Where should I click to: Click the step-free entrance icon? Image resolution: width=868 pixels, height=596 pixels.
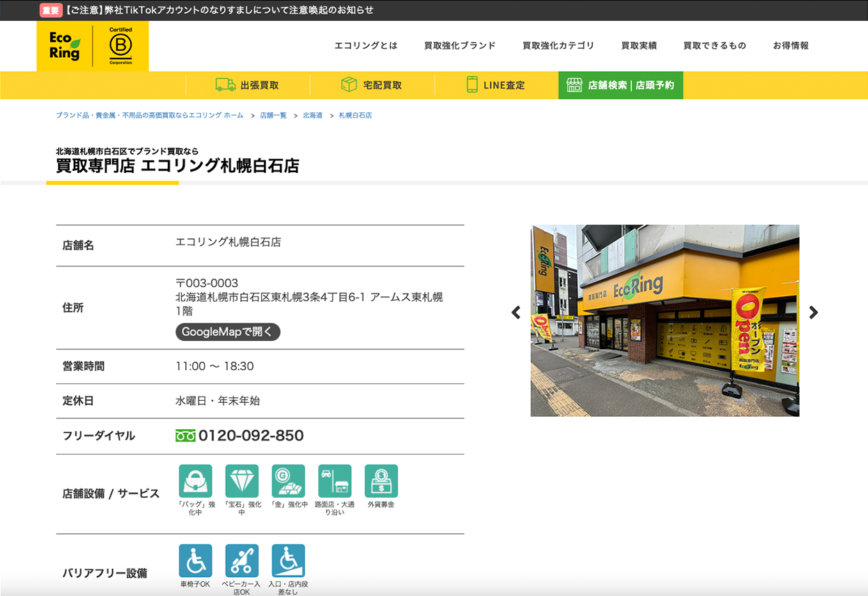click(288, 561)
